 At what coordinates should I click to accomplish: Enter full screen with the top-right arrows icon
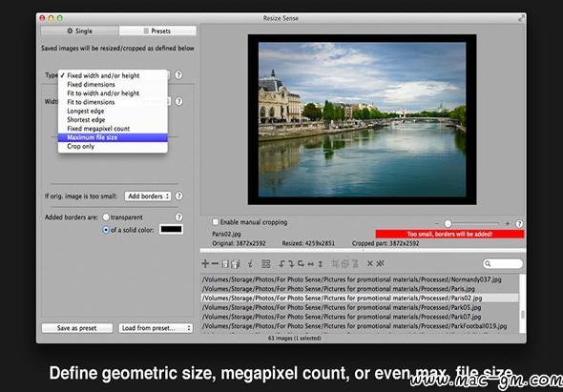point(521,18)
